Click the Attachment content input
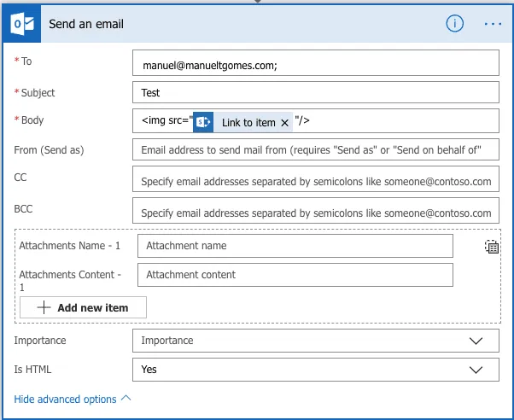This screenshot has height=420, width=514. (295, 275)
